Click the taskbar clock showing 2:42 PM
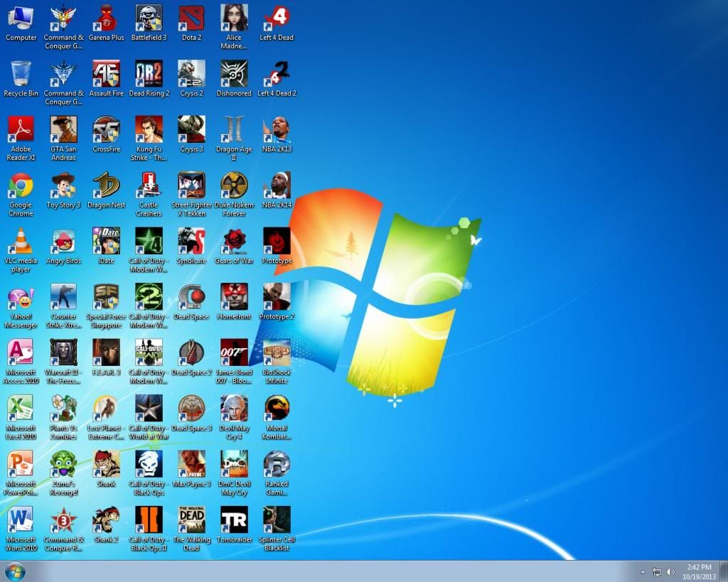 pos(700,572)
